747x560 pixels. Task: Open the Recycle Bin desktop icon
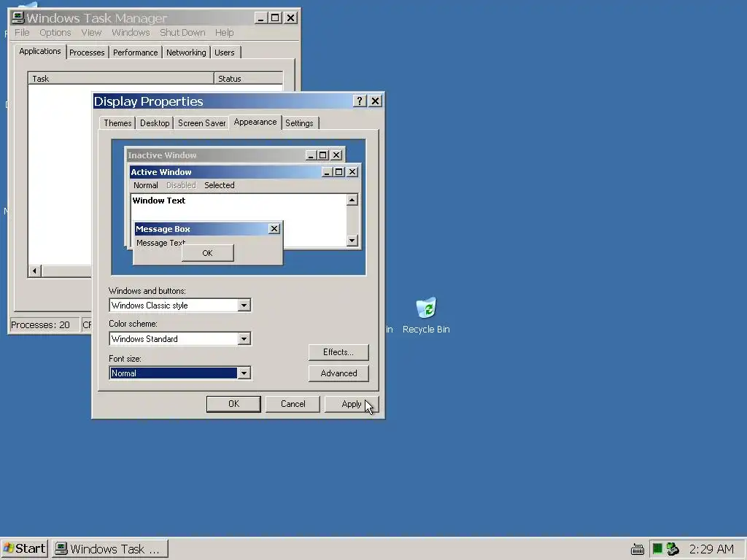(x=426, y=315)
